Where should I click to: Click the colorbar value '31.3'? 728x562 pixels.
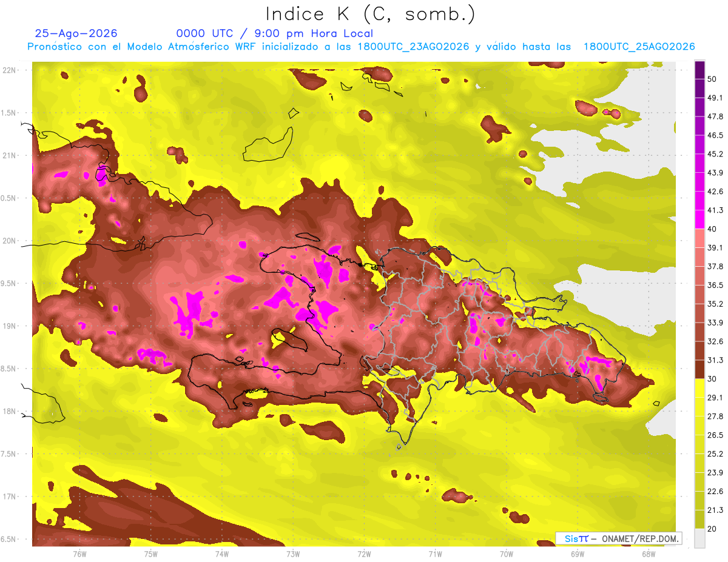715,360
